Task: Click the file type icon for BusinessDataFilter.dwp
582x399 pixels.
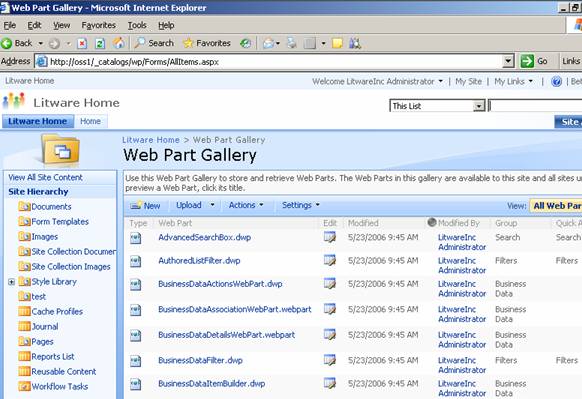Action: [136, 360]
